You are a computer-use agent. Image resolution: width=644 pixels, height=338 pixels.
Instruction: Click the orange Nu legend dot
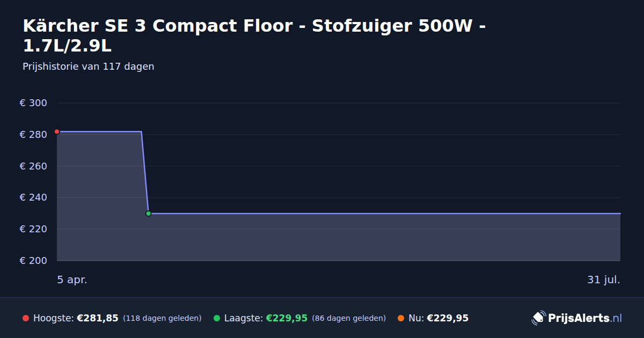[x=401, y=318]
